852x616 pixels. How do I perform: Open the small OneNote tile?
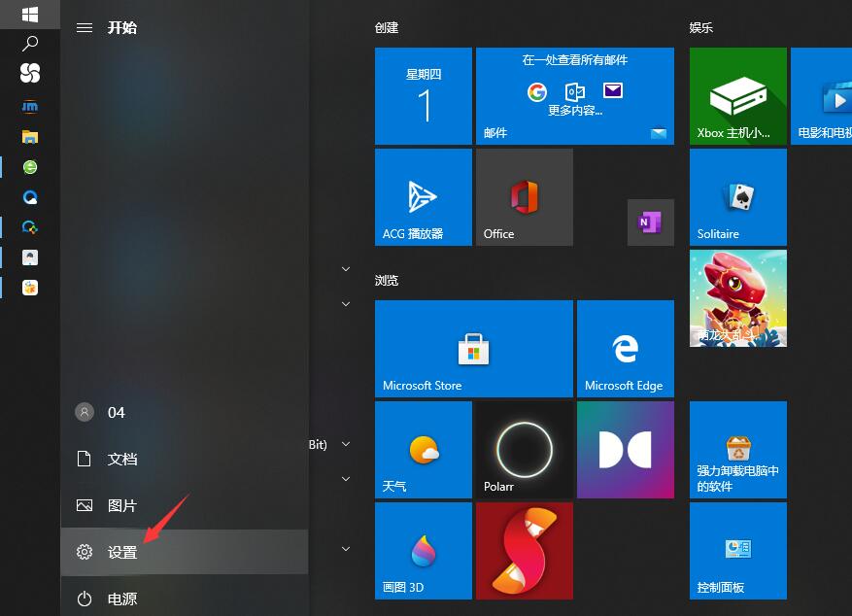point(650,222)
